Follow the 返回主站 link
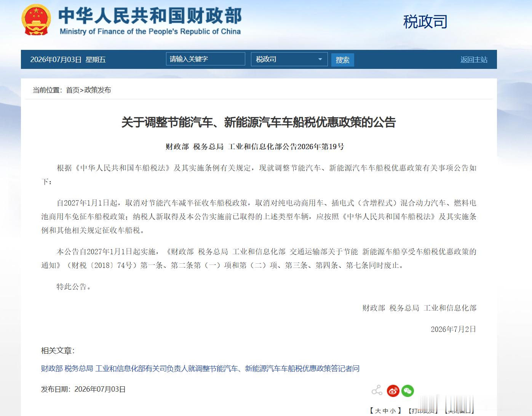 point(474,59)
